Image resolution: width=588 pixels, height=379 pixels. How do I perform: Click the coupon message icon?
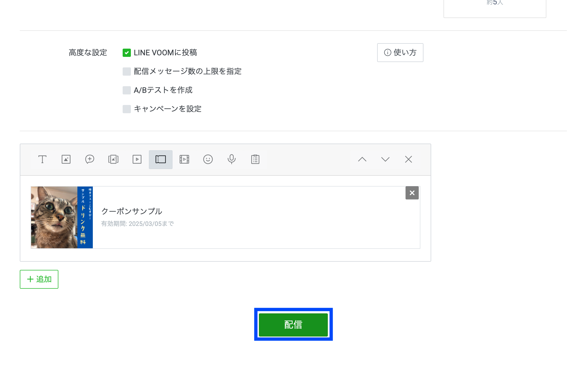161,159
